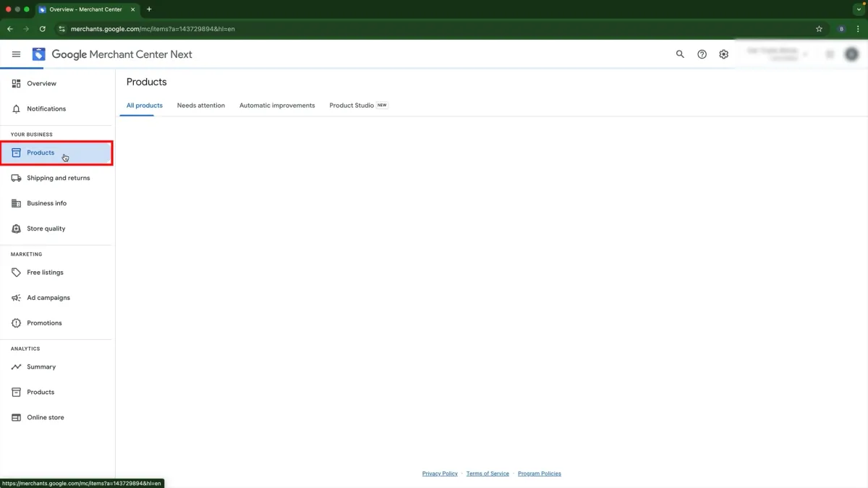Open Free listings tag item

(57, 273)
